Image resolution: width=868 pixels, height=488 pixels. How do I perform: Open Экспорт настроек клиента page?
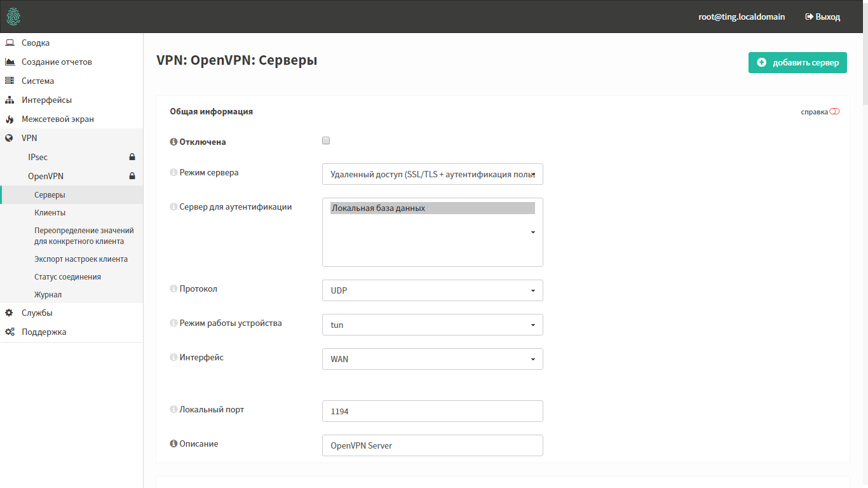[71, 259]
